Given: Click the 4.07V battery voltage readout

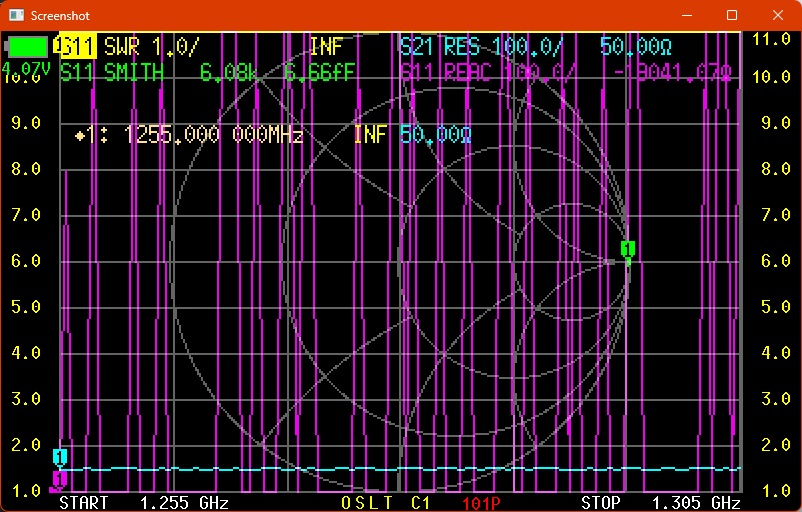Looking at the screenshot, I should (x=25, y=70).
